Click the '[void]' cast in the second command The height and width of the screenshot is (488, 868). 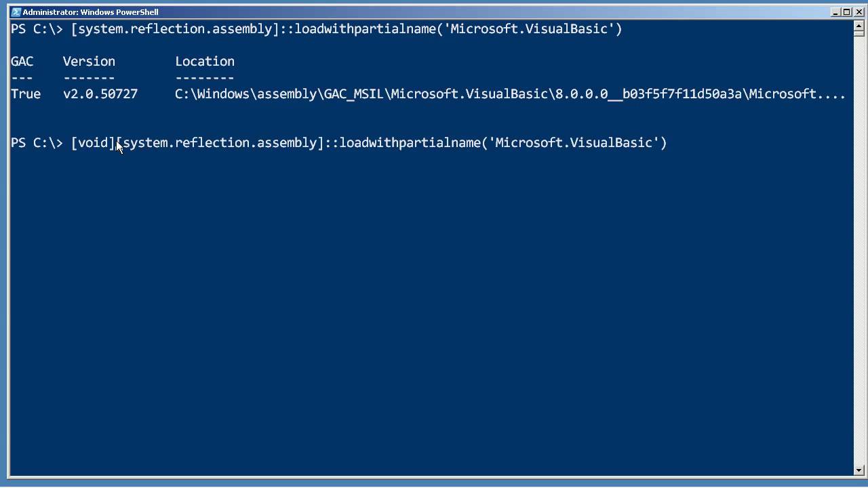click(94, 142)
